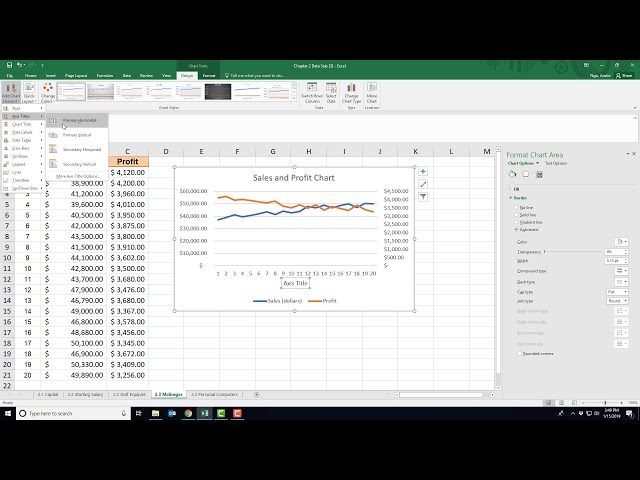The height and width of the screenshot is (480, 640).
Task: Click Change Chart Type in the ribbon
Action: pos(351,93)
